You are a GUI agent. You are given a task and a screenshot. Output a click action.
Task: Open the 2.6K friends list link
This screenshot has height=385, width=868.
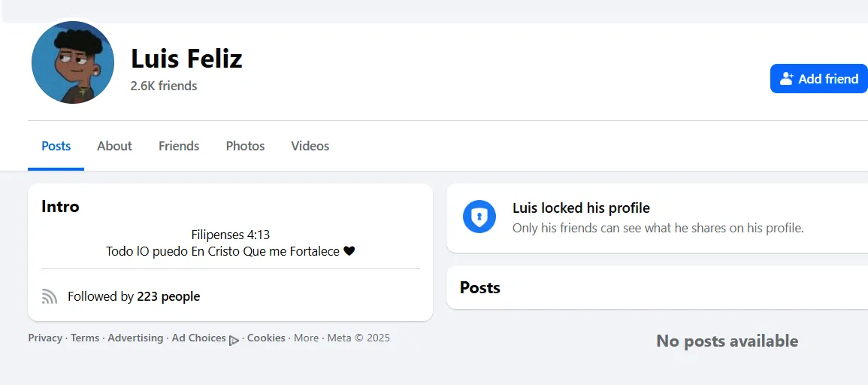coord(164,86)
